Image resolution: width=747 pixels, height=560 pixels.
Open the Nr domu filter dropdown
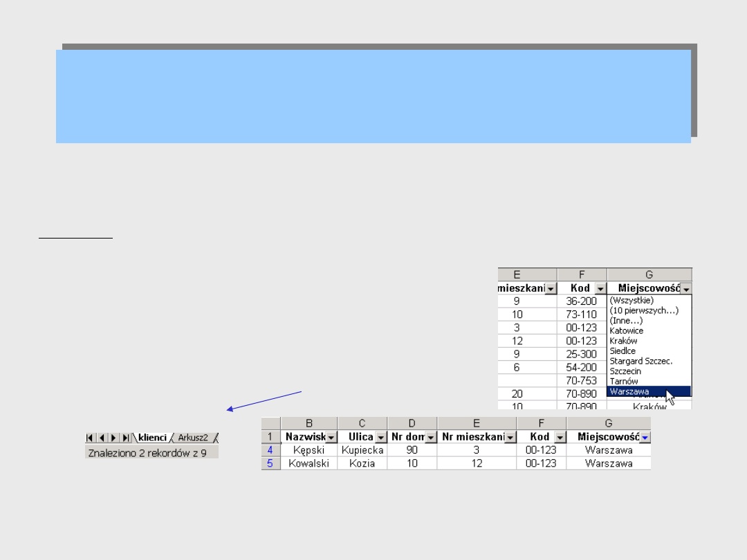[430, 437]
